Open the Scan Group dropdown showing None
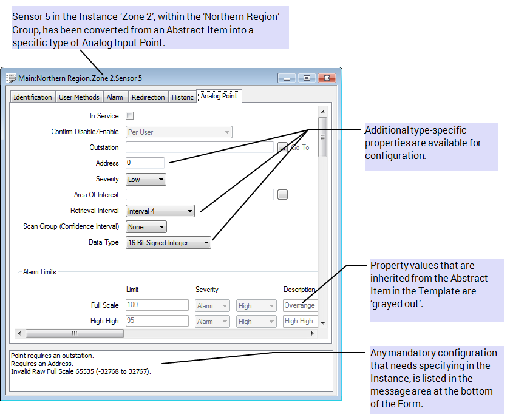Screen dimensions: 510x420 146,227
